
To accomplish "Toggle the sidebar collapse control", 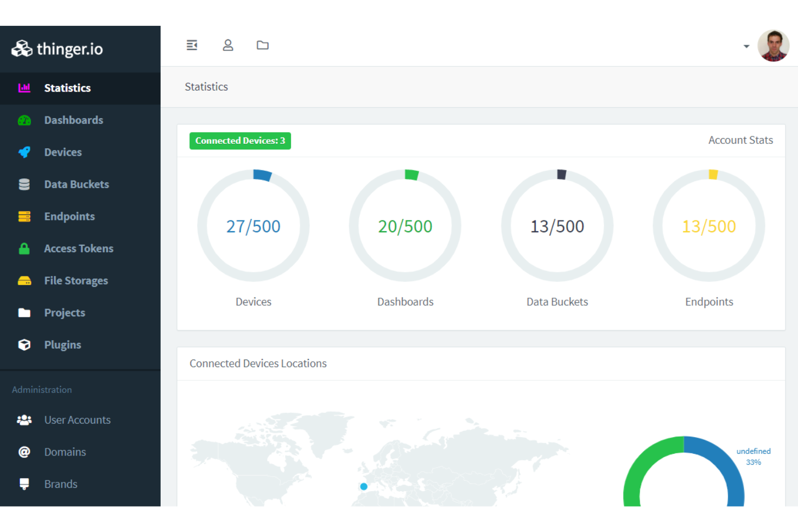I will coord(192,45).
